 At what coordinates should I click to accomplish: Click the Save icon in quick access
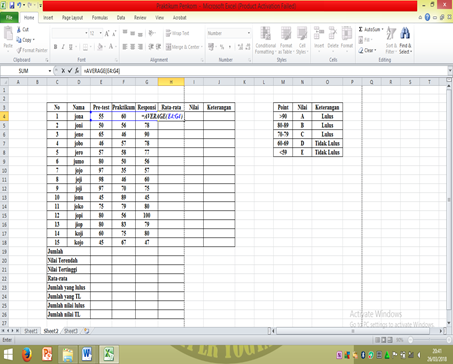click(12, 6)
